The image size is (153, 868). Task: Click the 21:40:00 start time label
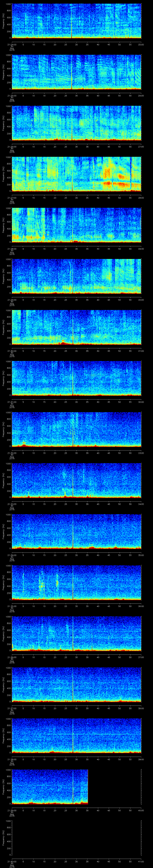click(x=12, y=861)
